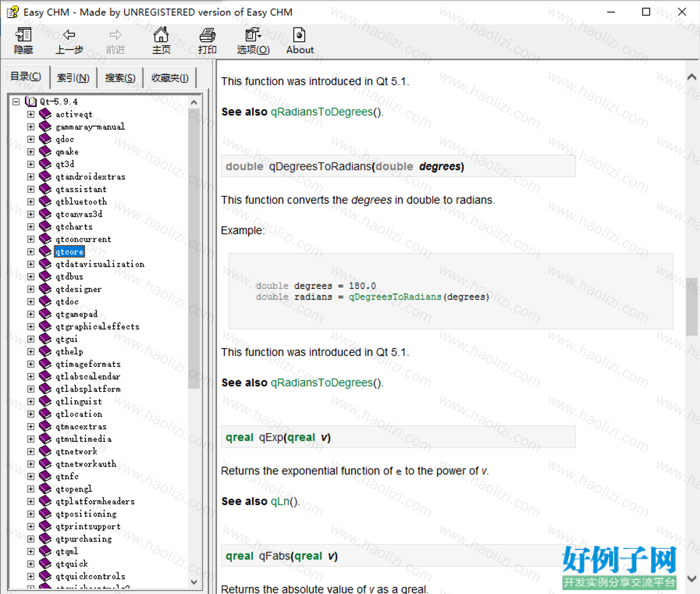Click the qtquick book icon
700x594 pixels.
pyautogui.click(x=45, y=564)
